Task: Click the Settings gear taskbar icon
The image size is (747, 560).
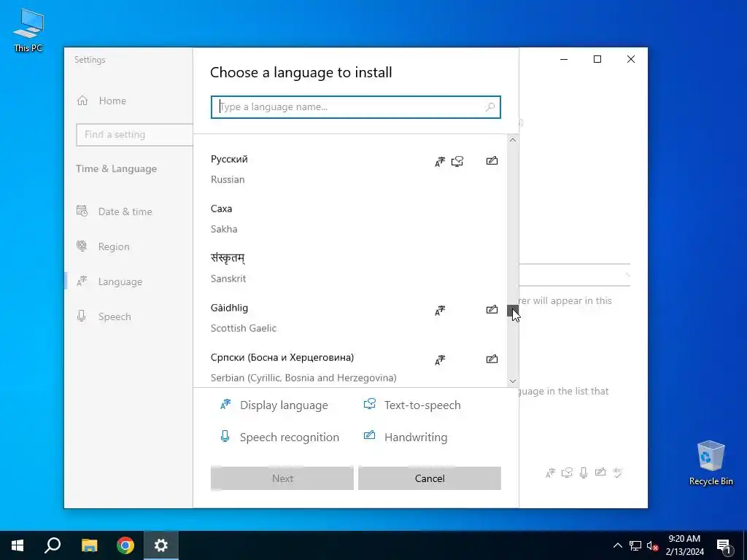Action: [x=161, y=545]
